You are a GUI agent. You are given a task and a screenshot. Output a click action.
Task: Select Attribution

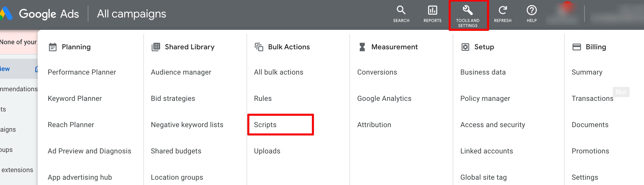tap(374, 125)
